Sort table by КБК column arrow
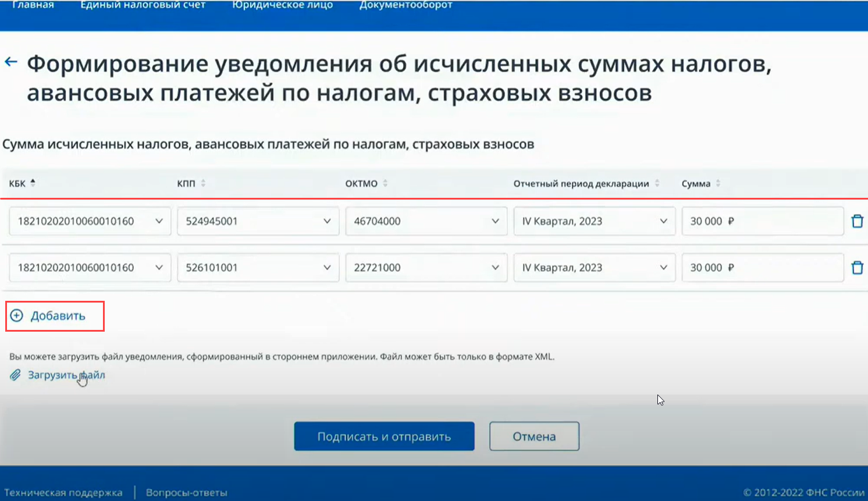 tap(33, 183)
